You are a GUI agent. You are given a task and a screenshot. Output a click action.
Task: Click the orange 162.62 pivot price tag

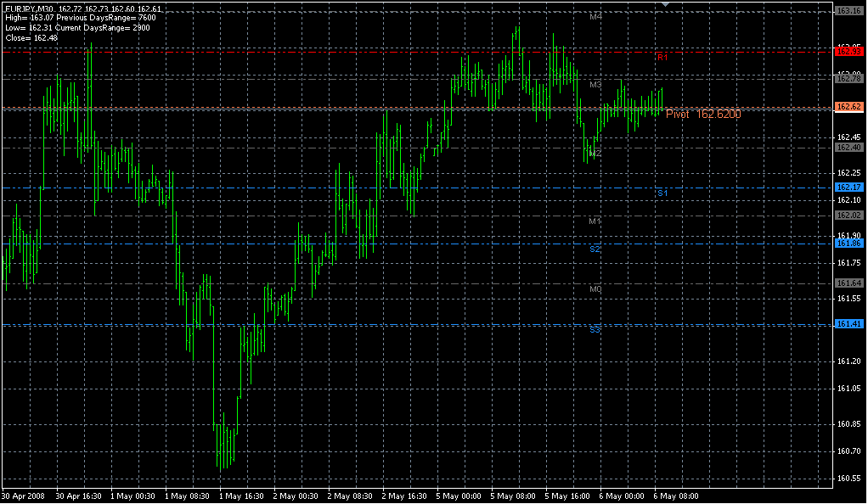pyautogui.click(x=848, y=107)
